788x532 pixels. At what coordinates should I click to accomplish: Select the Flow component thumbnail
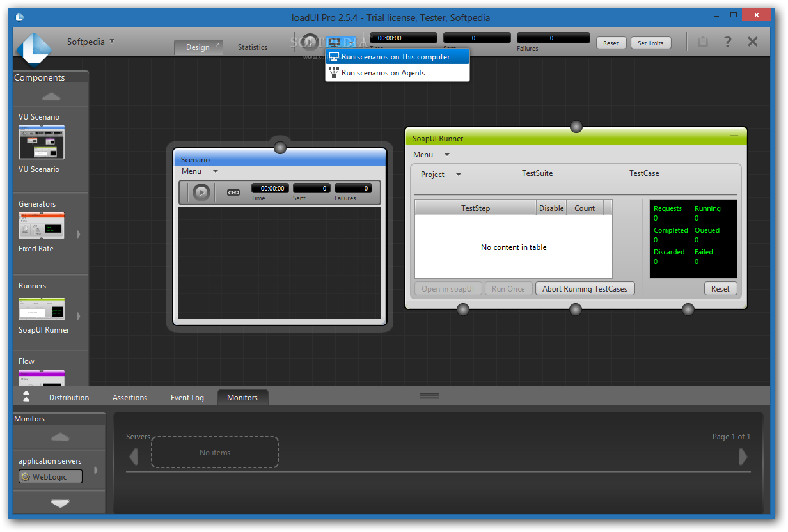point(42,377)
